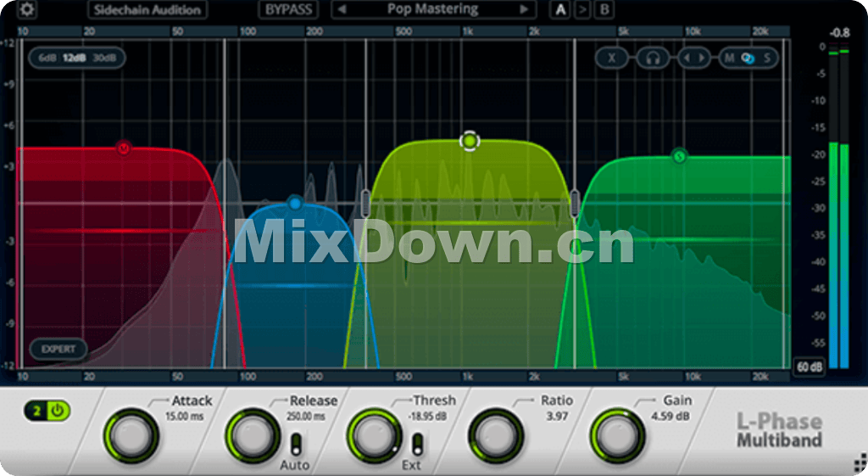
Task: Toggle the Ext sidechain switch
Action: [417, 444]
